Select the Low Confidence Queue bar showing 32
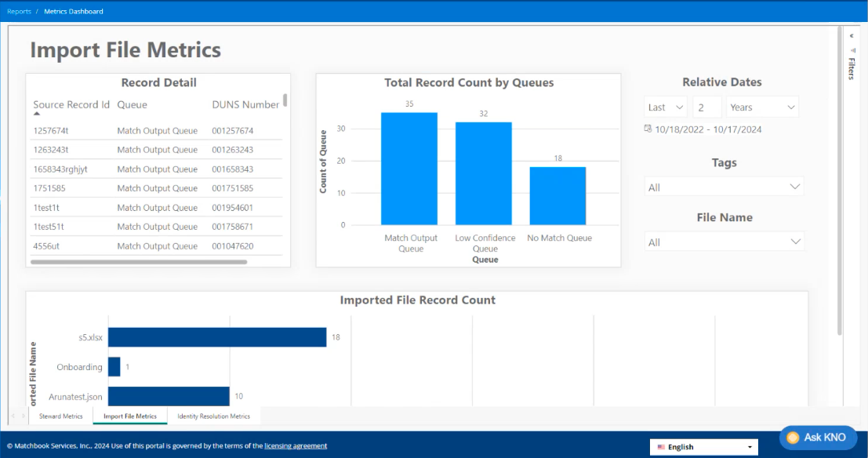 (x=483, y=173)
